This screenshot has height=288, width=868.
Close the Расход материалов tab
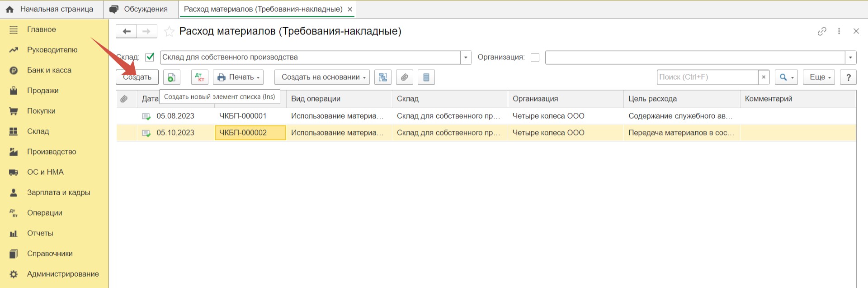(x=350, y=9)
